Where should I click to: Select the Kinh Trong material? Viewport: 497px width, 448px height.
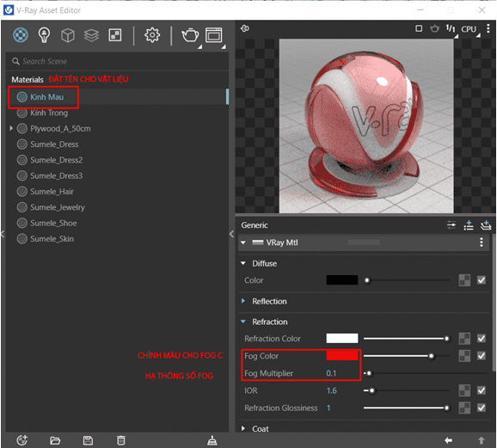117,113
